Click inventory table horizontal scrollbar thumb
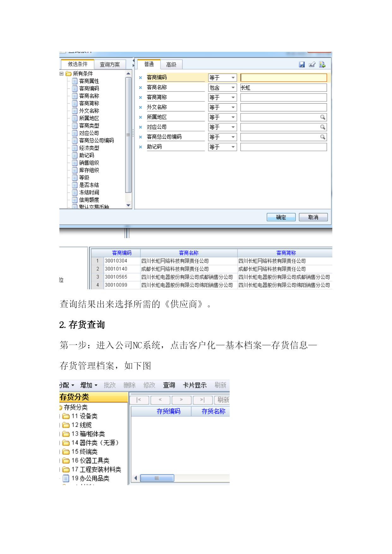 (157, 478)
